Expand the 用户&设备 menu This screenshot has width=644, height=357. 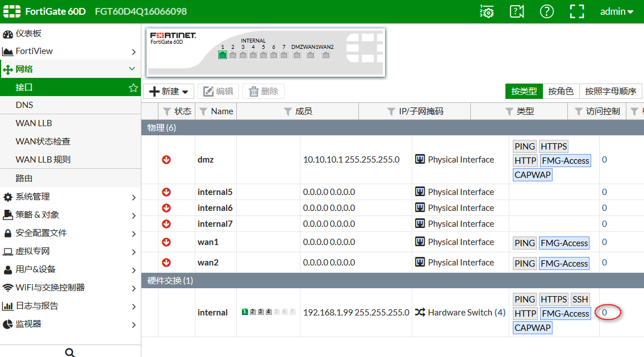click(70, 269)
